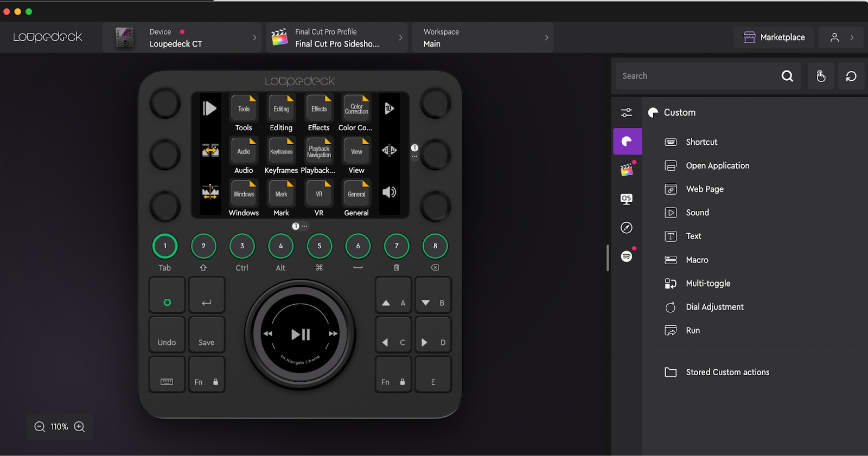Select the volume speaker icon on right strip
This screenshot has width=868, height=456.
(390, 192)
